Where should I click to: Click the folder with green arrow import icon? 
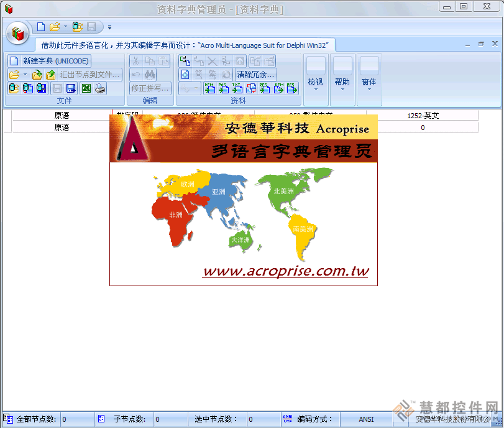click(37, 75)
